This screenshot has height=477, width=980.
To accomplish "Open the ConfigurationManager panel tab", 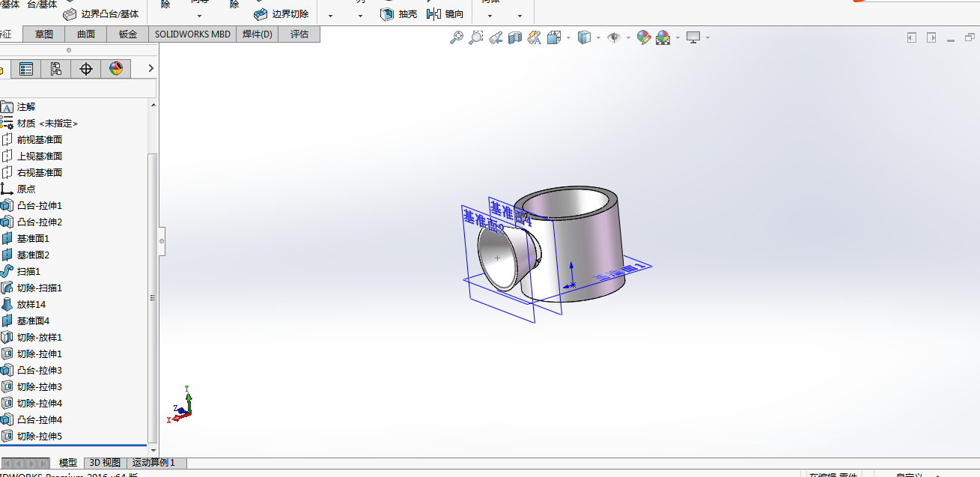I will [x=56, y=69].
